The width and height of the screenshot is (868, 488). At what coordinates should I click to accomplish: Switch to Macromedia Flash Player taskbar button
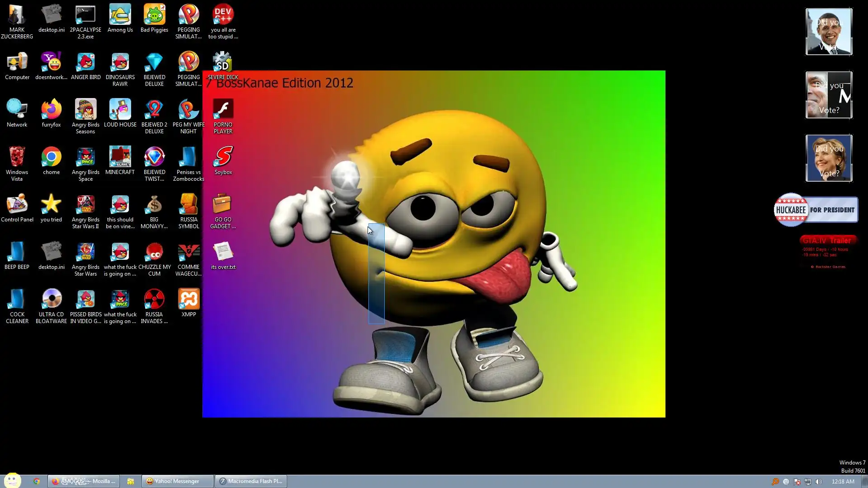(250, 481)
